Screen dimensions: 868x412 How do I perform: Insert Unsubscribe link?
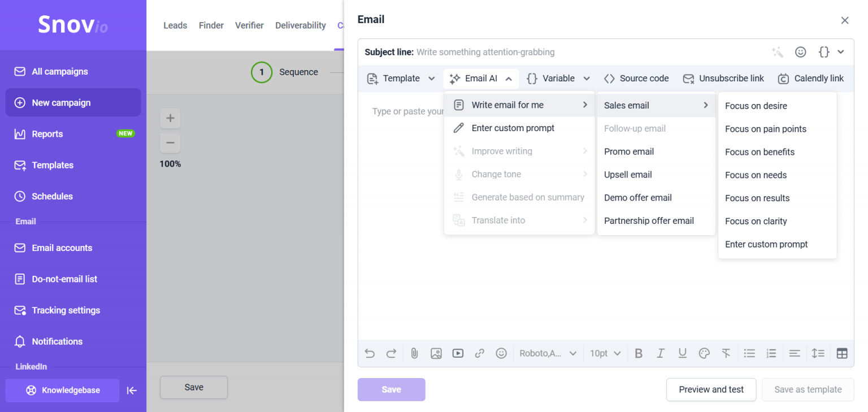point(723,79)
